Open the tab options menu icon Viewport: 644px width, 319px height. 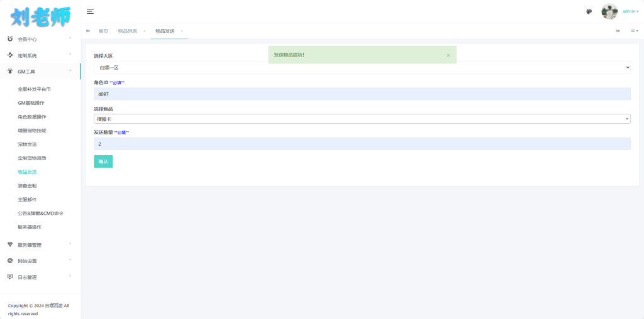(x=635, y=31)
